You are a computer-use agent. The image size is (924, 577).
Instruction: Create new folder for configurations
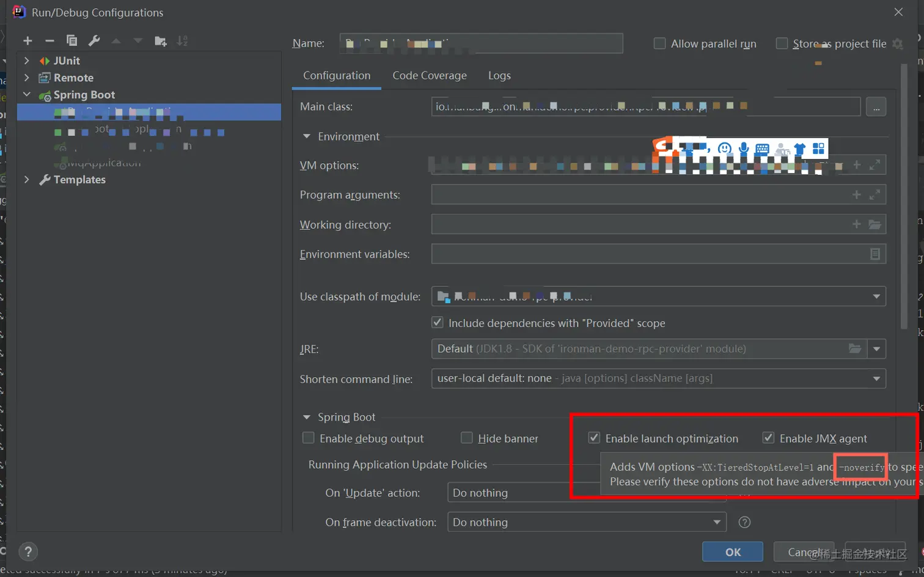161,41
